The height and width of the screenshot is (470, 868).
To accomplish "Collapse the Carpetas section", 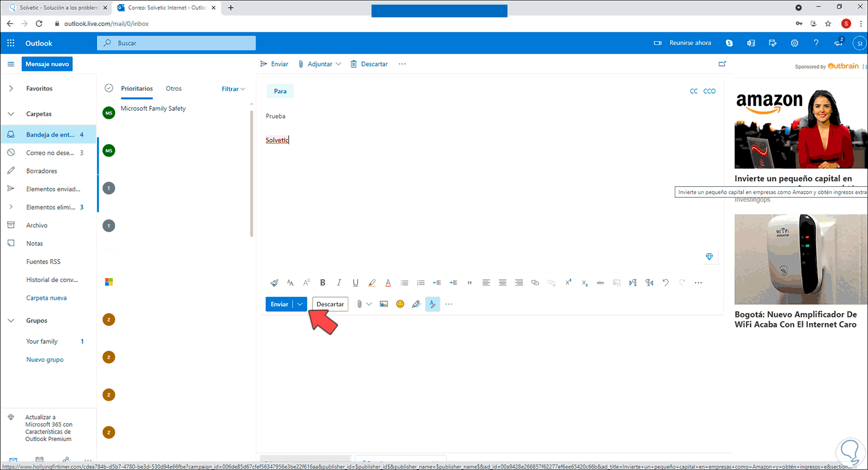I will (10, 113).
